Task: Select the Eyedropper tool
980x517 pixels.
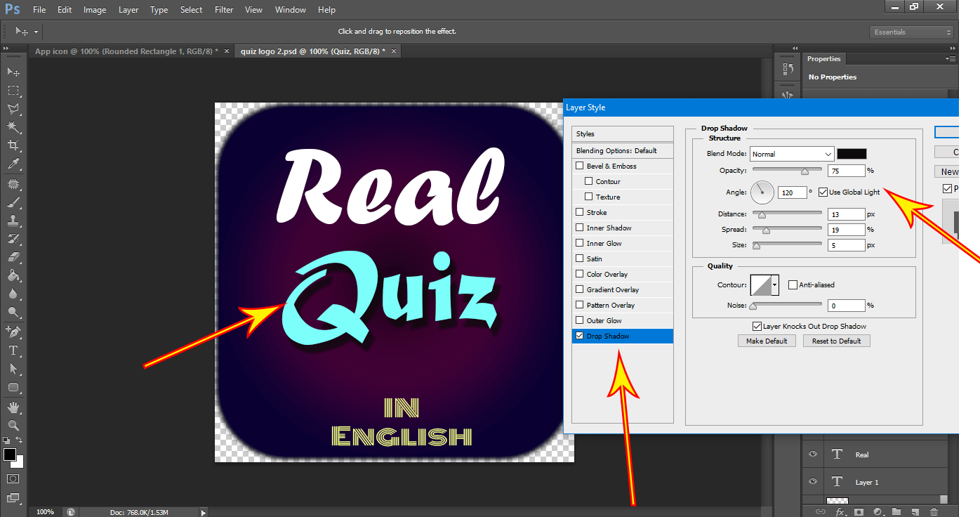Action: tap(13, 164)
